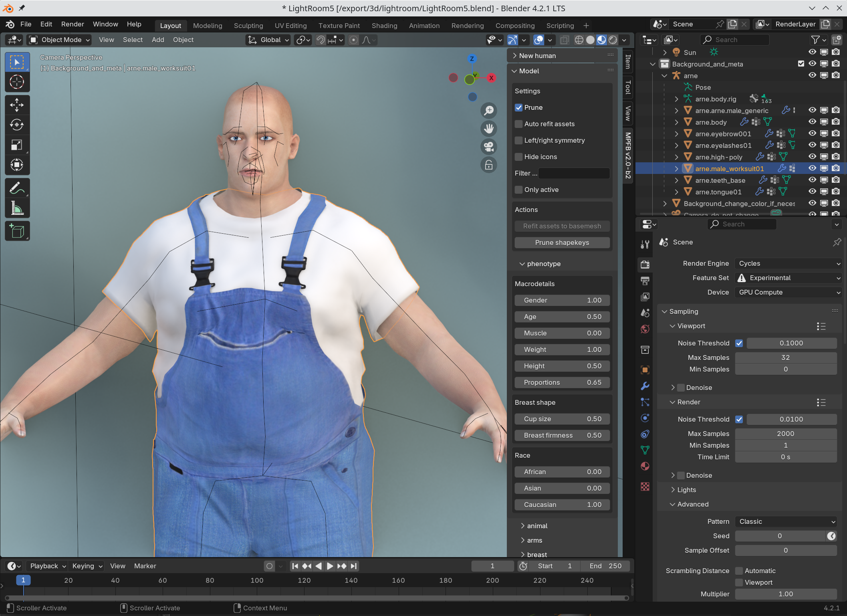
Task: Open the Texture properties checker icon
Action: point(645,487)
